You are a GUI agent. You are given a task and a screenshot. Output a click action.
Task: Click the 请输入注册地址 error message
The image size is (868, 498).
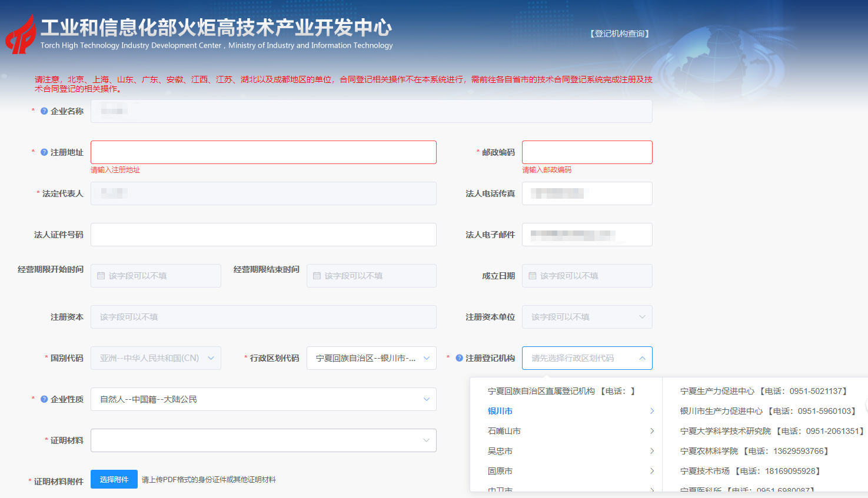(x=115, y=170)
